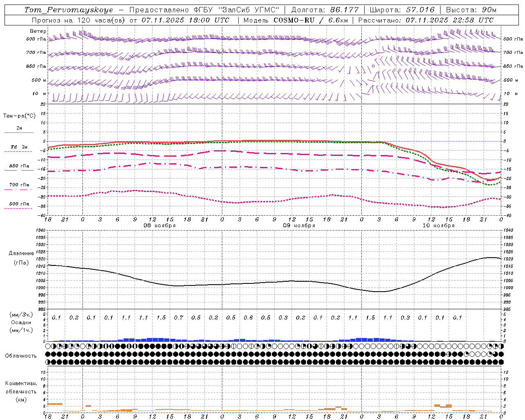Click the 0.6 precipitation value

point(248,317)
